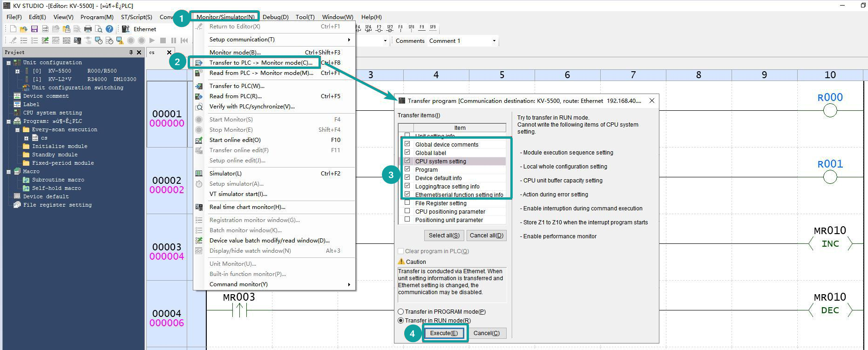Expand the [0] KV-5500 unit node
This screenshot has width=868, height=350.
coord(17,71)
